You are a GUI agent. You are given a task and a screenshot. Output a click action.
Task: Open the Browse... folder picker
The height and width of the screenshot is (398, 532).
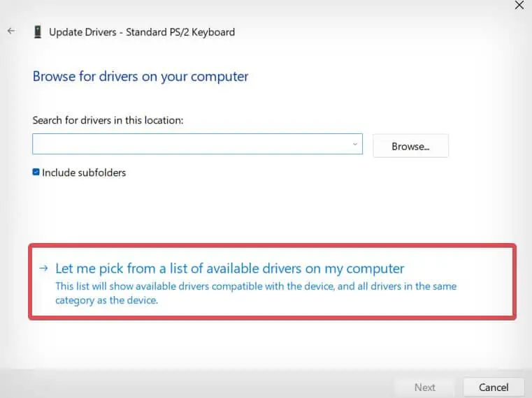[410, 146]
